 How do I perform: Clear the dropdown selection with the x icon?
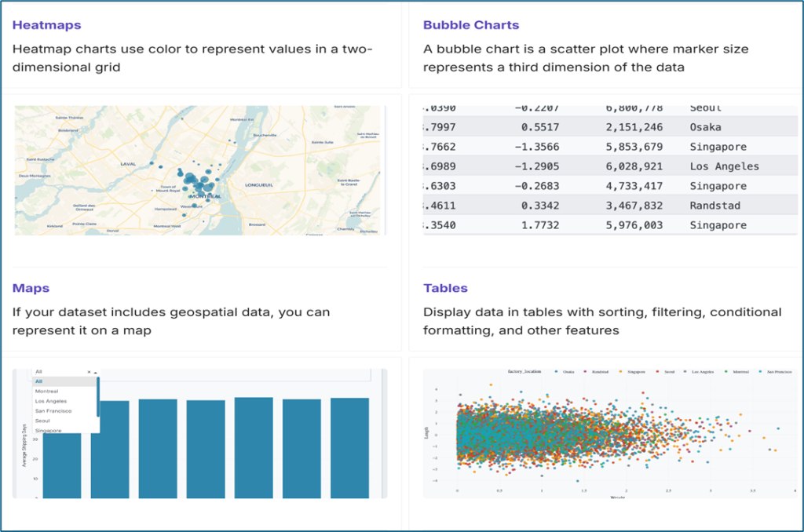[x=88, y=372]
